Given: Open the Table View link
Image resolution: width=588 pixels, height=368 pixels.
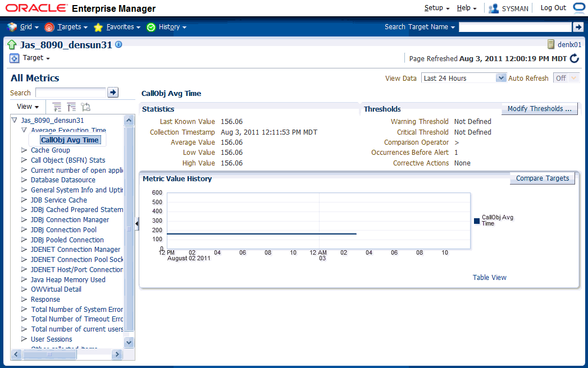Looking at the screenshot, I should click(489, 278).
